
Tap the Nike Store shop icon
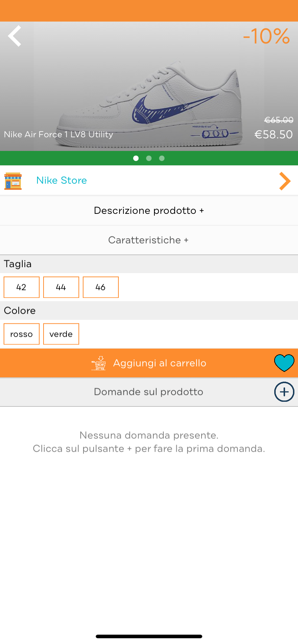(13, 181)
